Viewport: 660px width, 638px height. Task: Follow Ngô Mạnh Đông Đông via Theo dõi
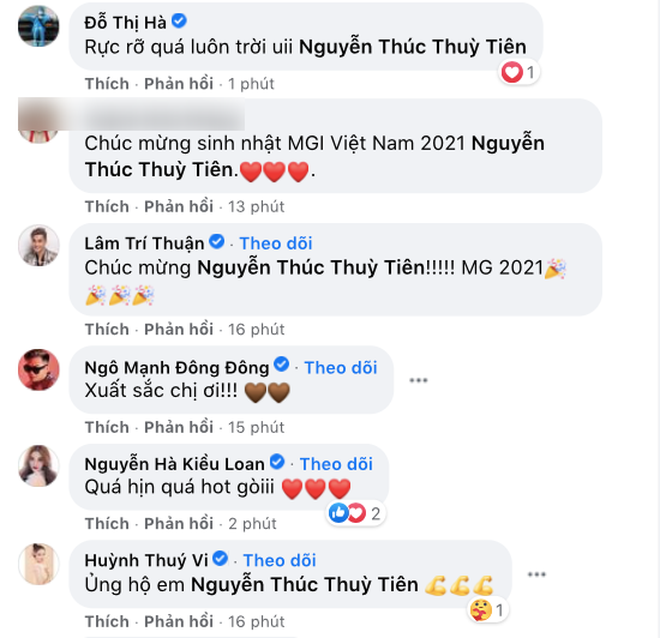(x=341, y=367)
